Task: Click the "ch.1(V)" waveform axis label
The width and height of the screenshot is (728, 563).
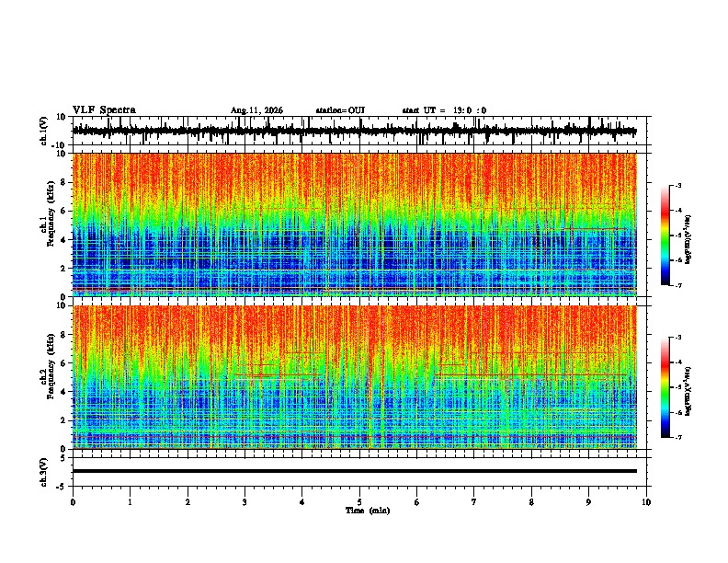Action: pyautogui.click(x=44, y=131)
